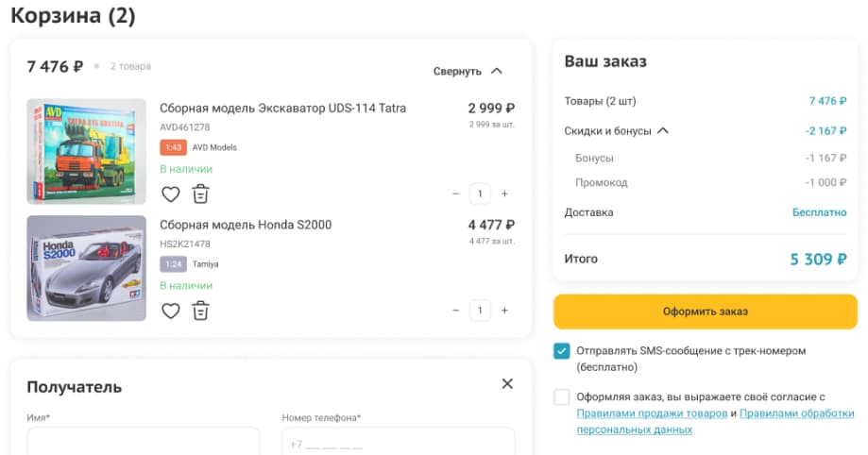Click the Honda S2000 box thumbnail
This screenshot has height=455, width=868.
[87, 268]
